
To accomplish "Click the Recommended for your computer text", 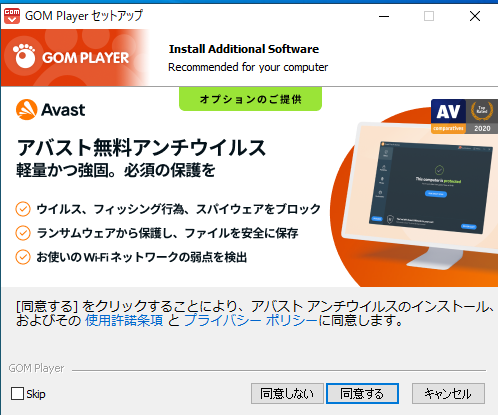I will (x=248, y=67).
